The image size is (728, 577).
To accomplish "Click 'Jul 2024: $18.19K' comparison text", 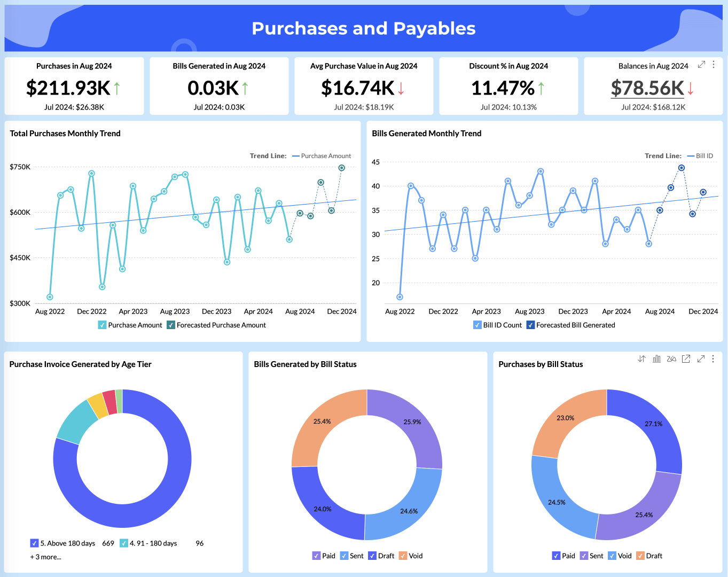I will (x=364, y=107).
